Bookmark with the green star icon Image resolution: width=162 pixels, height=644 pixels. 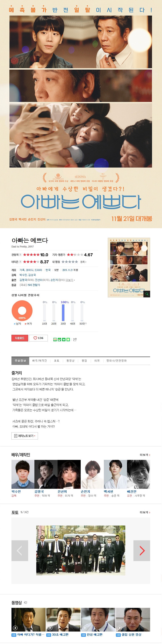(x=64, y=340)
